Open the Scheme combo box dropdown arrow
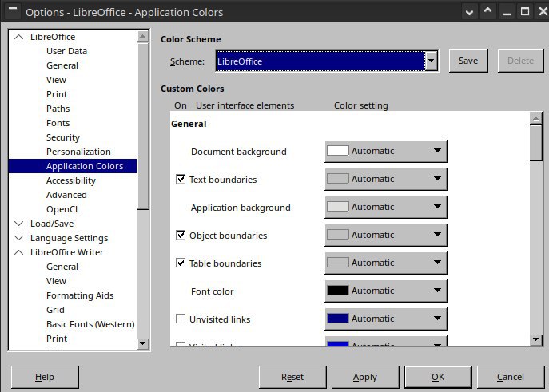This screenshot has width=549, height=392. tap(432, 61)
